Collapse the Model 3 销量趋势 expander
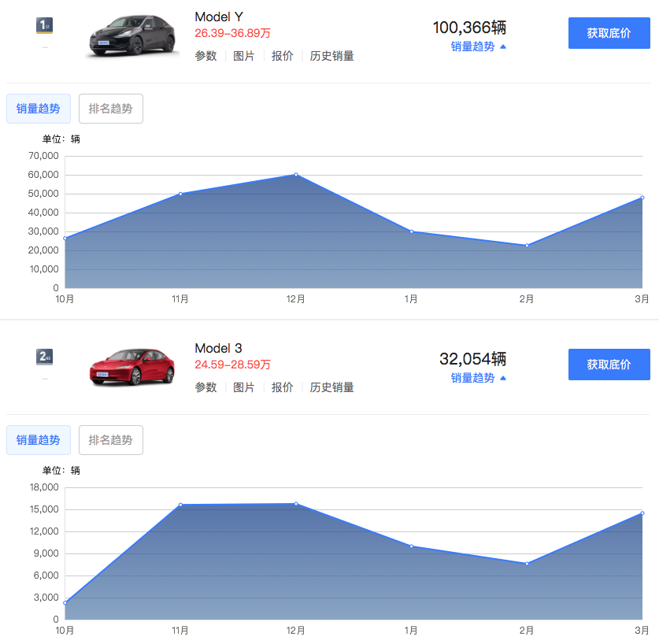 (478, 377)
